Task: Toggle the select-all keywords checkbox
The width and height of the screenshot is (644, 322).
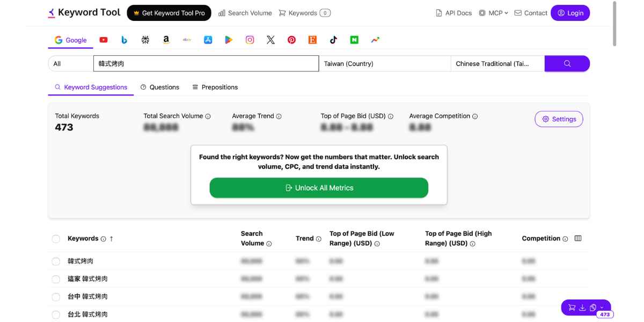Action: click(x=56, y=239)
